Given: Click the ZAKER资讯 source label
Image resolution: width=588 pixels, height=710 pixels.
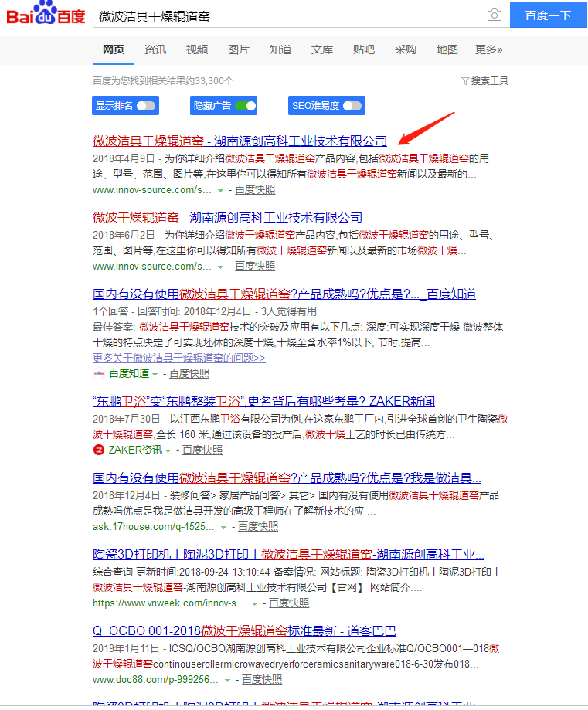Looking at the screenshot, I should click(x=135, y=450).
